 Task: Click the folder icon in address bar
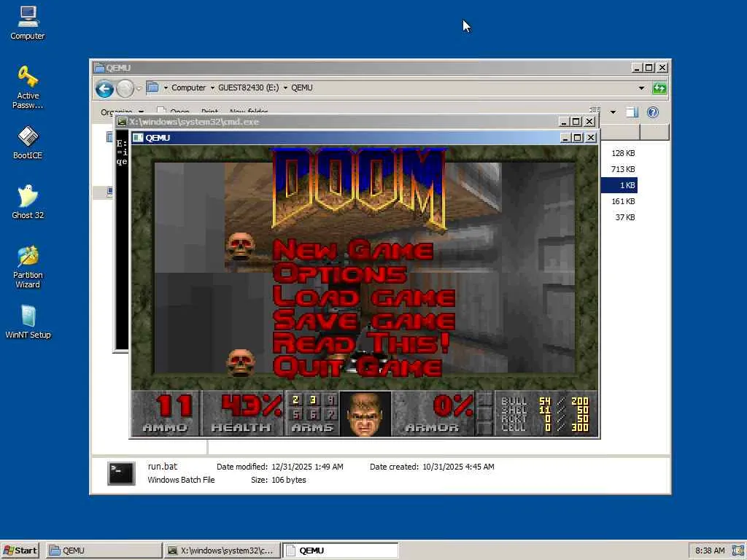pos(152,87)
